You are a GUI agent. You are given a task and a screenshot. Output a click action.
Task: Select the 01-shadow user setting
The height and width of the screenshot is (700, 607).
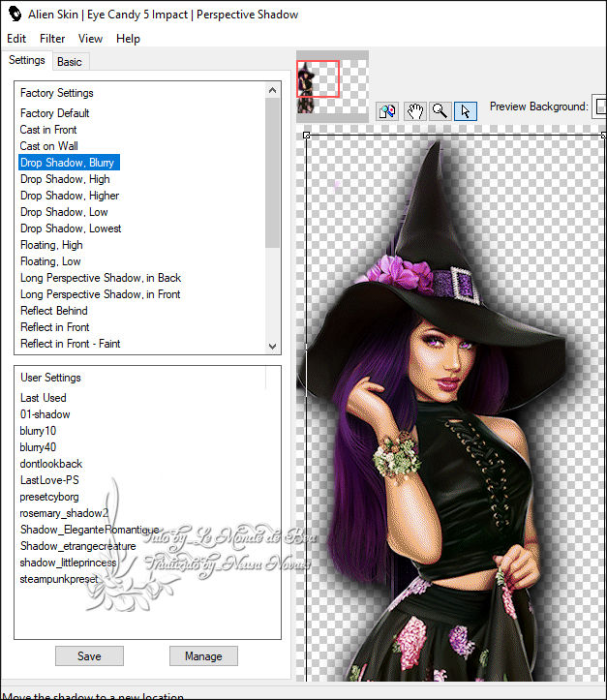click(x=46, y=414)
